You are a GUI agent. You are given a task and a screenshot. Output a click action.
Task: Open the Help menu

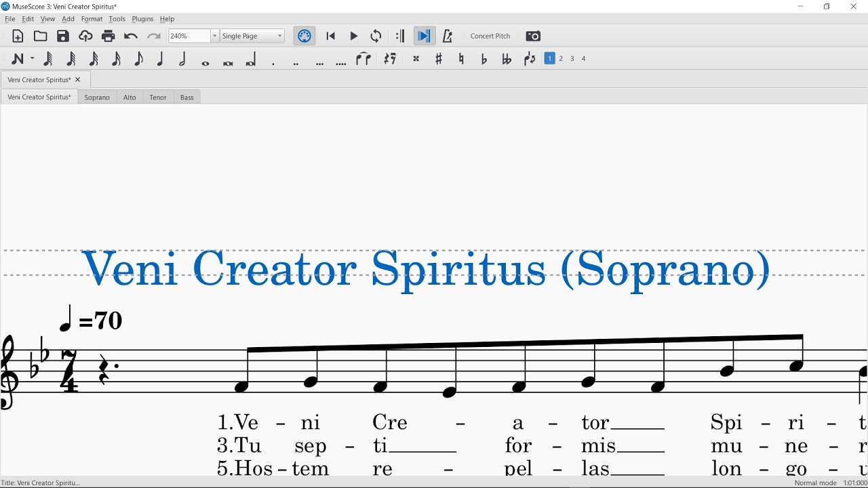click(167, 19)
